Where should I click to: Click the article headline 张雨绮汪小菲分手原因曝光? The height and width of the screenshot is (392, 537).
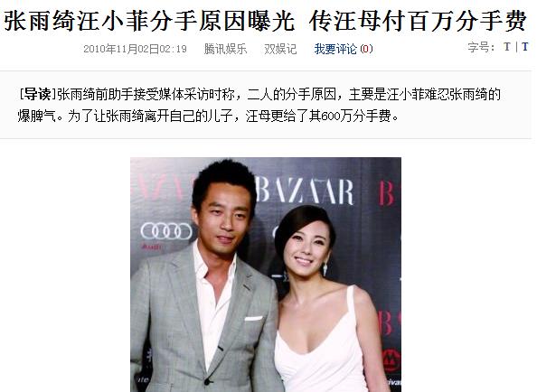click(149, 21)
